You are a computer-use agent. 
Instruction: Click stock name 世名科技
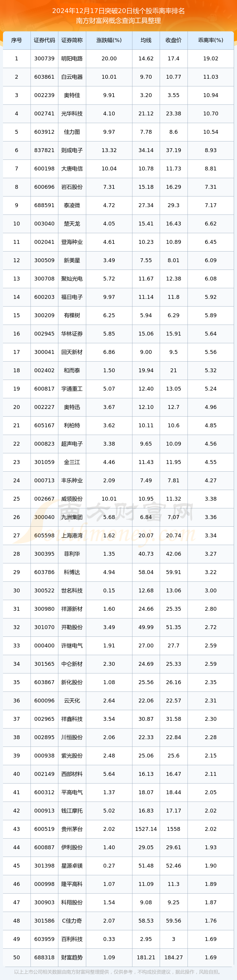(72, 590)
